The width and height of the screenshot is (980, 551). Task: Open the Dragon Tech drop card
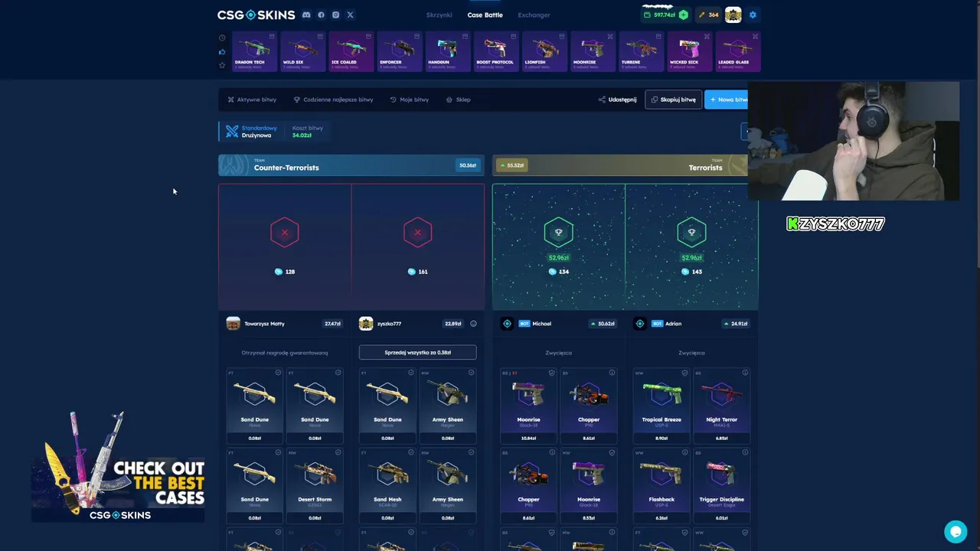pos(254,51)
